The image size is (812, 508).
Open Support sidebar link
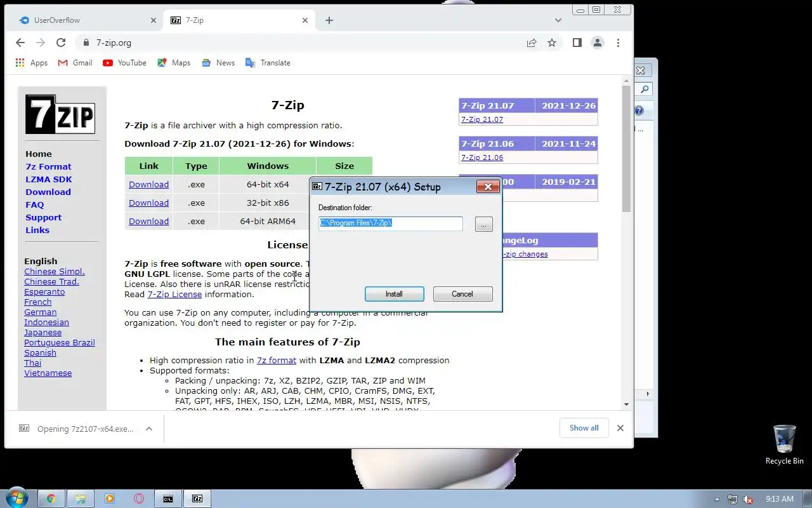pyautogui.click(x=43, y=217)
